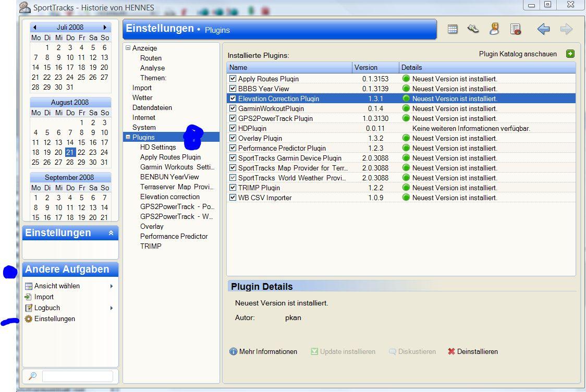Click green status dot of Overlay Plugin
Image resolution: width=586 pixels, height=392 pixels.
point(406,138)
